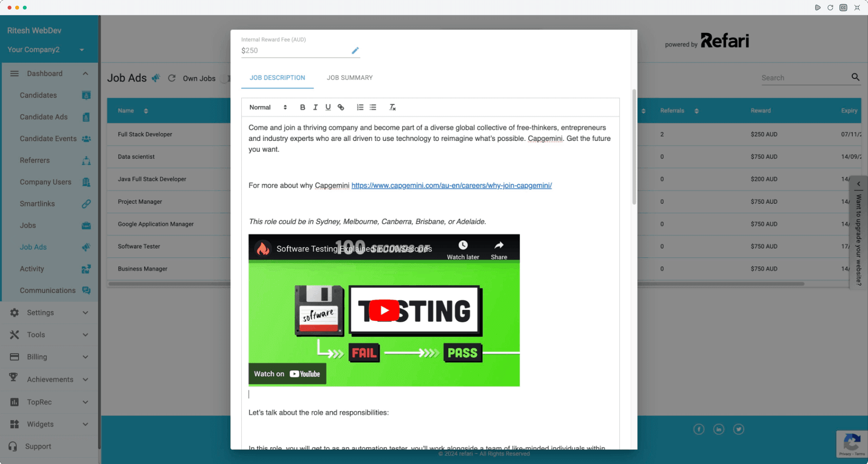Image resolution: width=868 pixels, height=464 pixels.
Task: Switch to the Job Description tab
Action: tap(277, 78)
